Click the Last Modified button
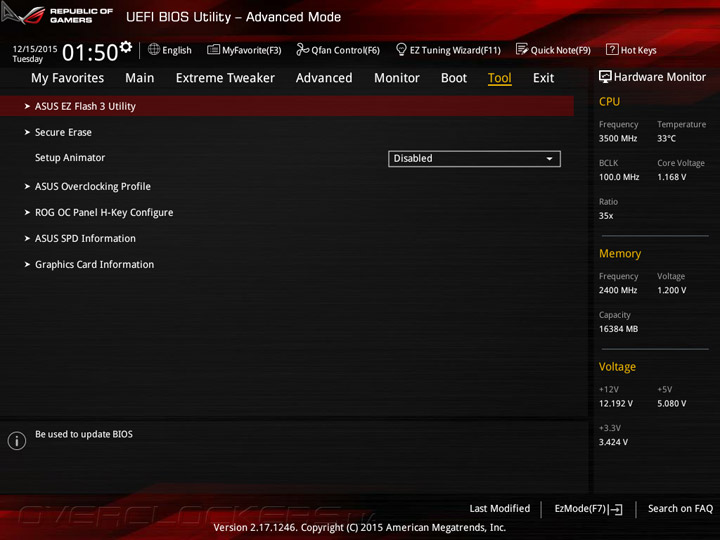 click(x=500, y=508)
